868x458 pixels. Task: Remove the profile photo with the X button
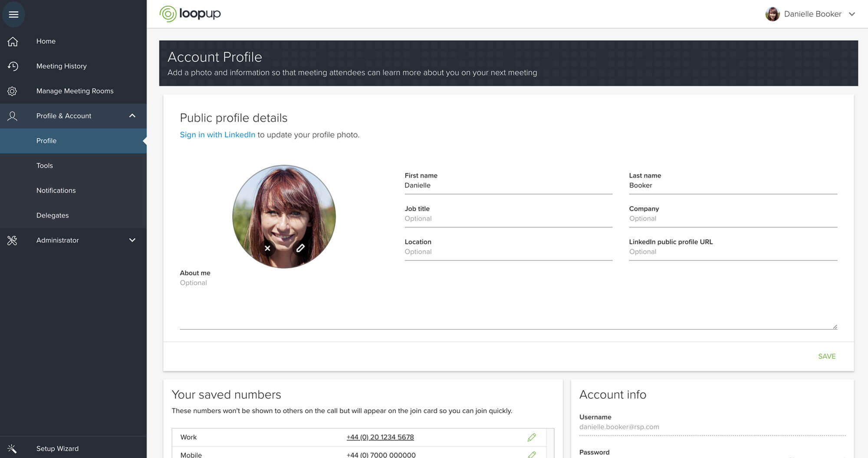(x=268, y=248)
